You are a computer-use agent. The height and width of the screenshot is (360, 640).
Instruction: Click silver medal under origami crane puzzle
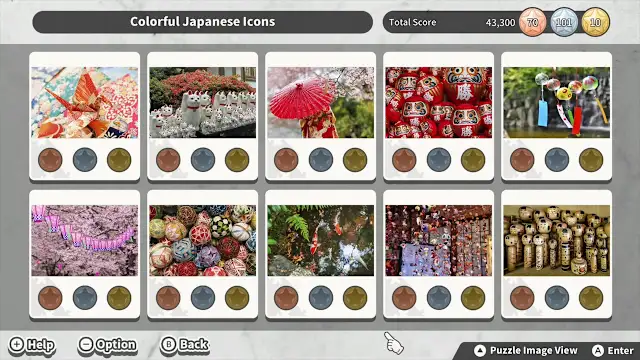click(x=85, y=160)
